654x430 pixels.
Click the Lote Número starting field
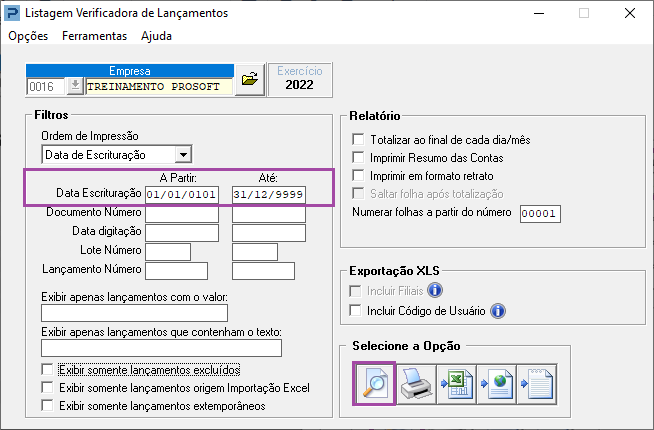[168, 252]
